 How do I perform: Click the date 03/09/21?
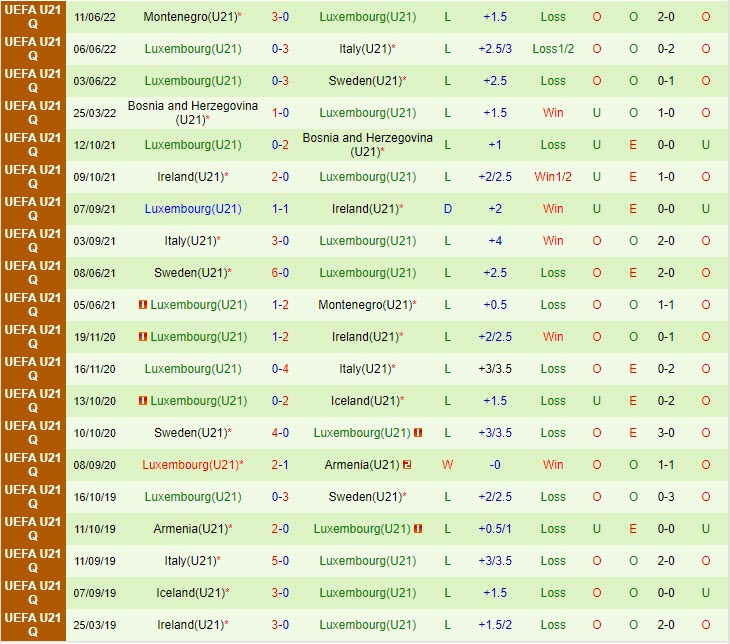95,241
